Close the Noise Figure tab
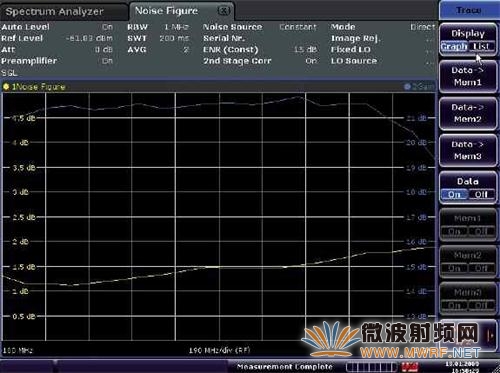 coord(224,11)
